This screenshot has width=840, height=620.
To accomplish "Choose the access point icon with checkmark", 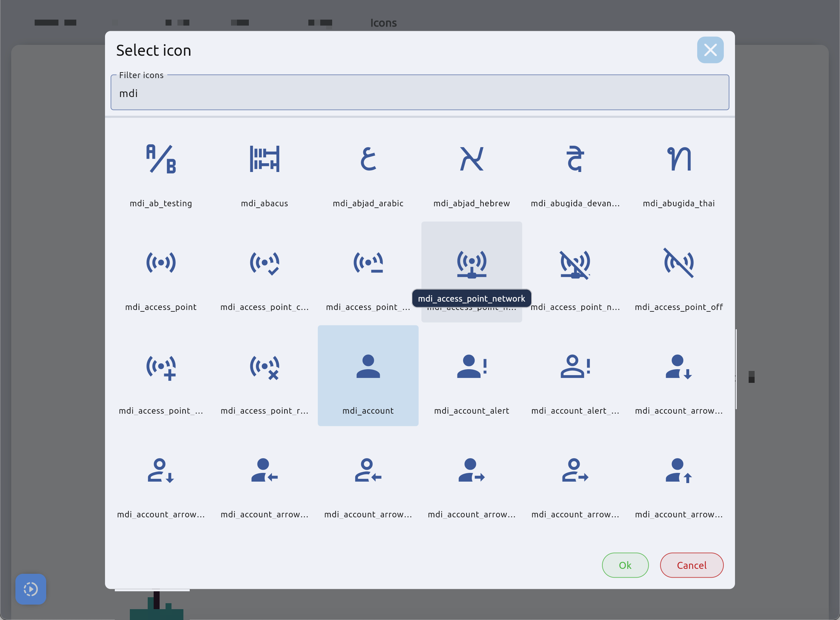I will click(264, 272).
